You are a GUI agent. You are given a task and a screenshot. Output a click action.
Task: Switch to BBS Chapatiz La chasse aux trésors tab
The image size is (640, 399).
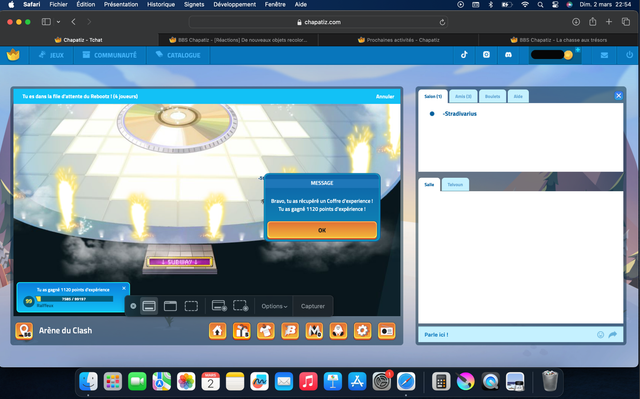point(558,40)
